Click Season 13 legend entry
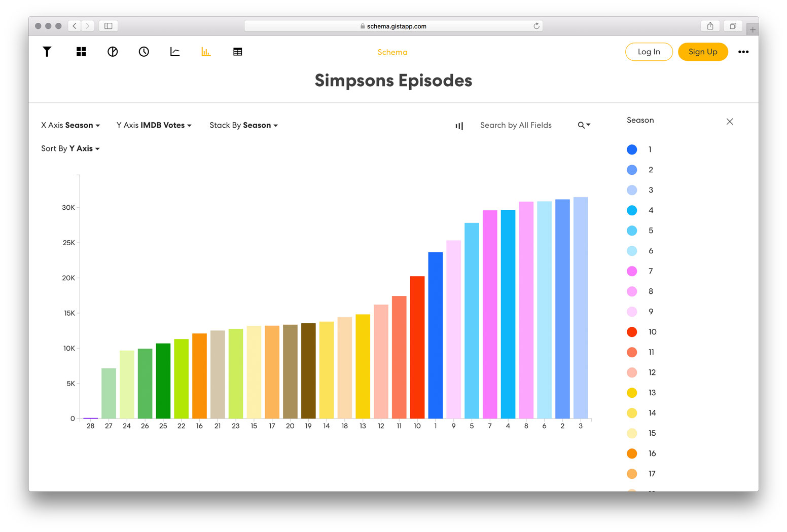The width and height of the screenshot is (787, 532). click(641, 393)
